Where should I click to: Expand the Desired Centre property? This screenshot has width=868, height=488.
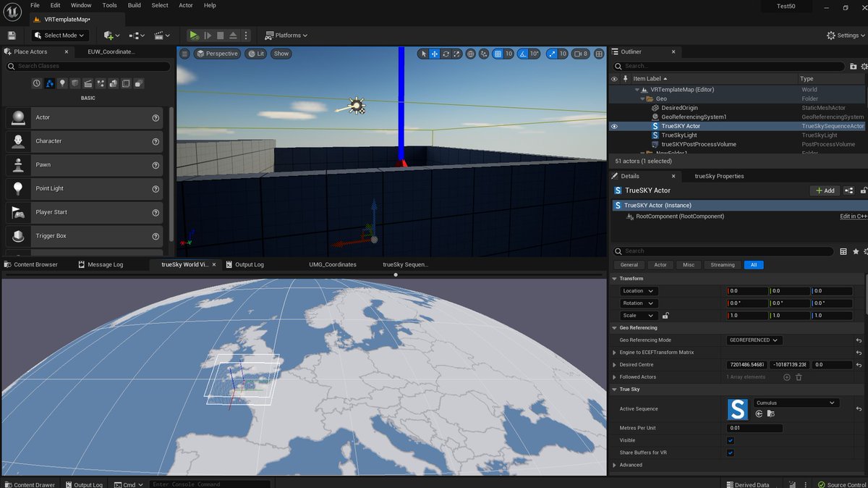click(x=616, y=365)
